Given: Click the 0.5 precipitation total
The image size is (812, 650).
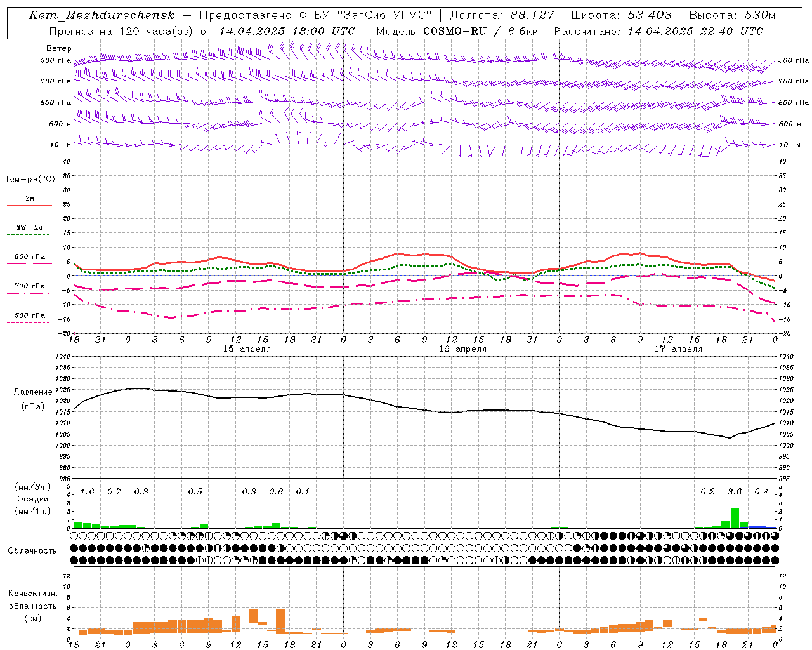Looking at the screenshot, I should point(195,492).
